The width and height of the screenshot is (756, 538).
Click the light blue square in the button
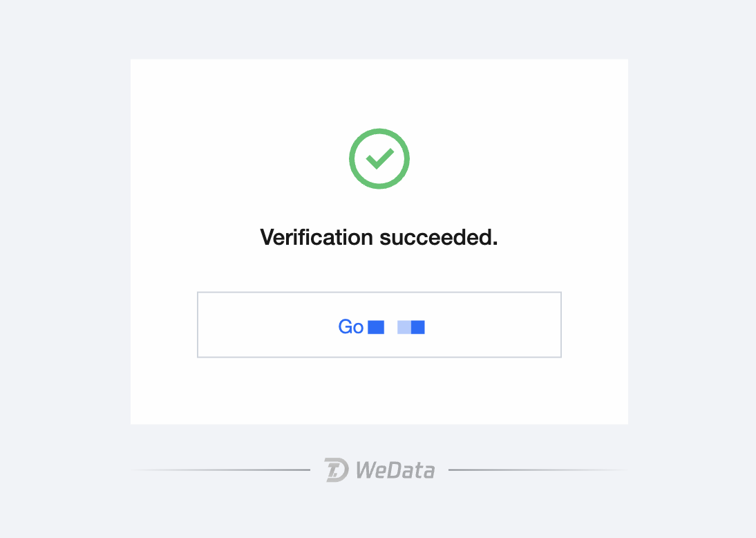pyautogui.click(x=404, y=327)
